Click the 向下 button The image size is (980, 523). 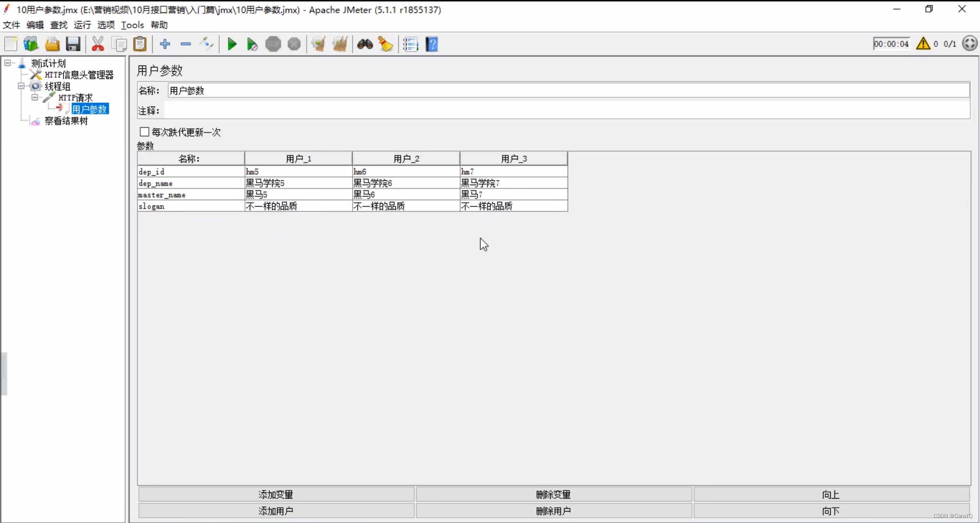point(831,511)
